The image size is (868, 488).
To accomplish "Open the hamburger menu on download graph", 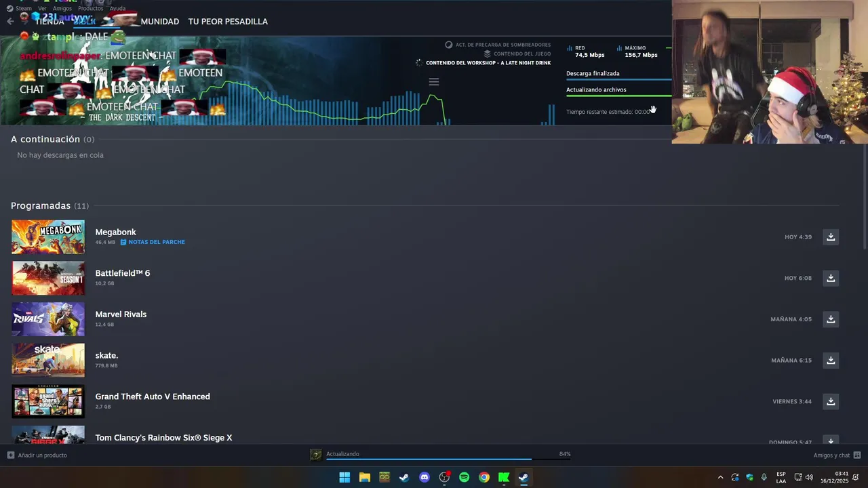I will pyautogui.click(x=434, y=82).
